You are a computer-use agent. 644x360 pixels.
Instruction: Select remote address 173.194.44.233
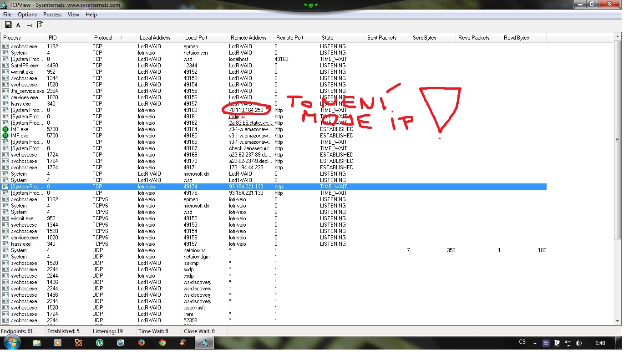tap(246, 167)
